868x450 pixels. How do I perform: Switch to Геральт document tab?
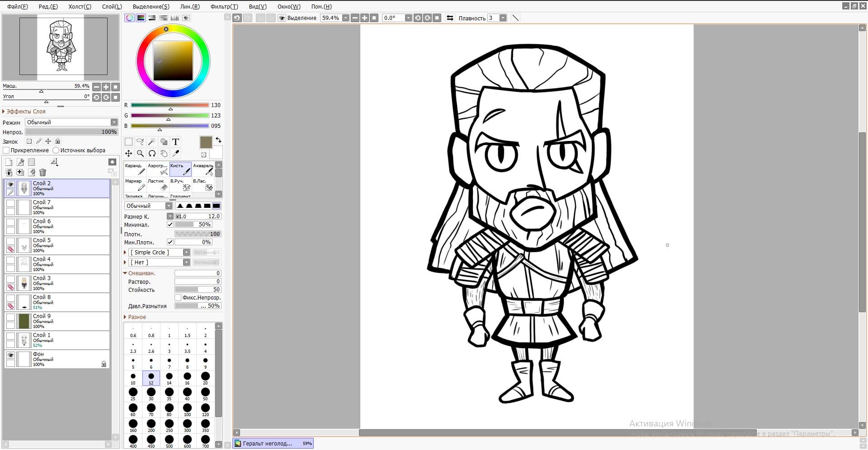273,444
